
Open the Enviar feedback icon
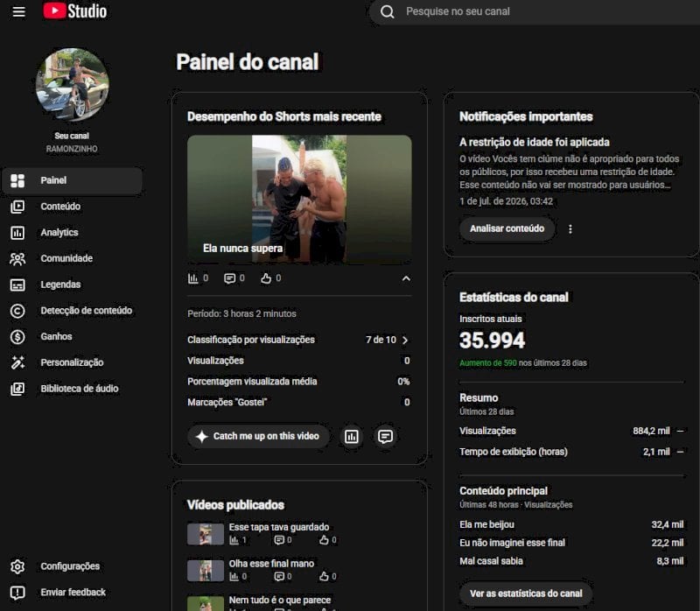click(x=17, y=593)
